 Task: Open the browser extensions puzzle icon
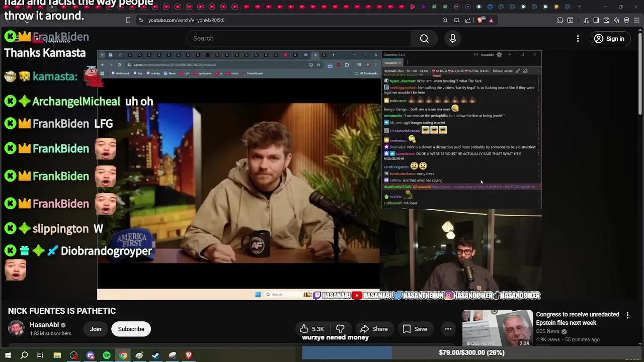(560, 20)
